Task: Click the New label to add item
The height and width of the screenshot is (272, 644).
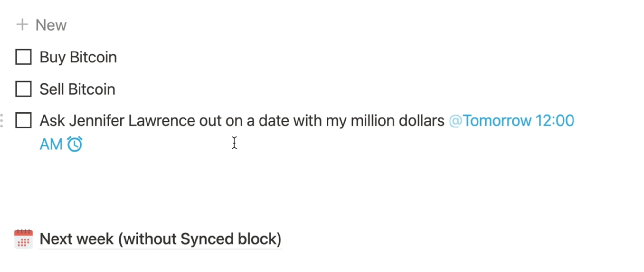Action: 51,25
